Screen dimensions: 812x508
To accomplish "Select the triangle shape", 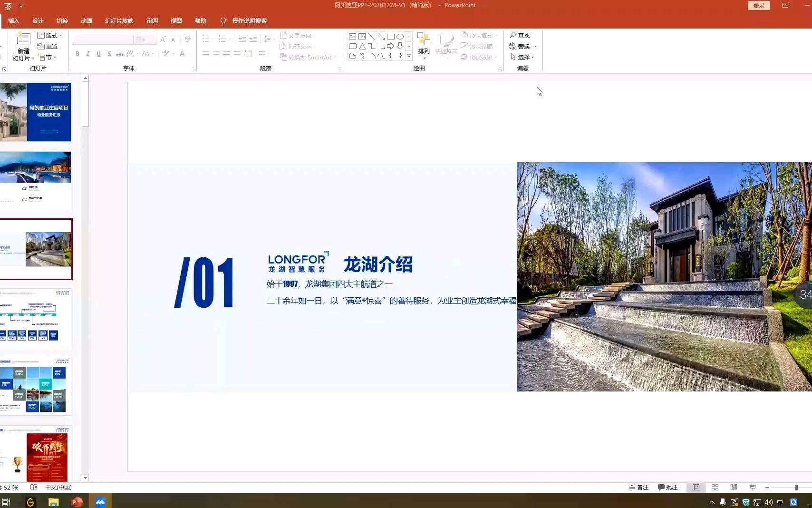I will (362, 46).
